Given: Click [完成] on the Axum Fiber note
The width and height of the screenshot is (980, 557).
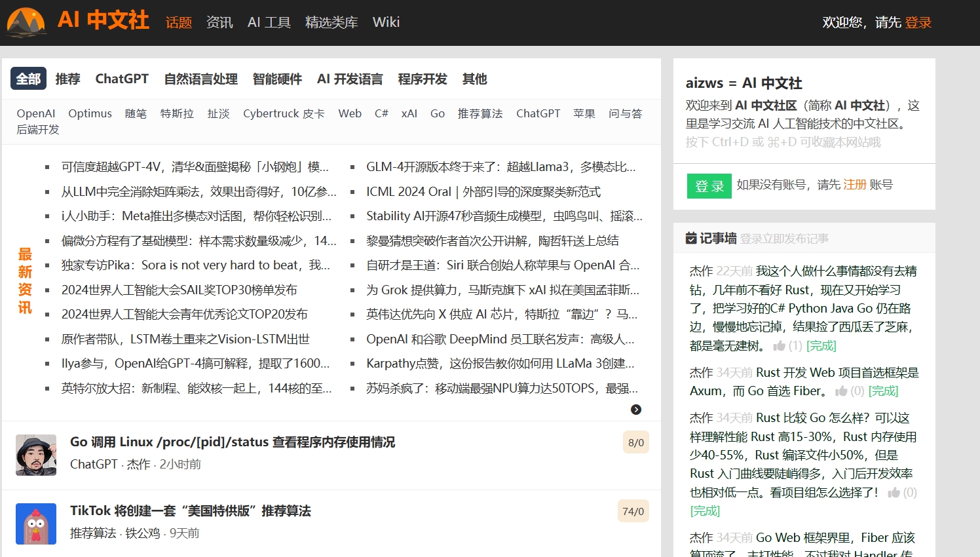Looking at the screenshot, I should click(x=883, y=391).
